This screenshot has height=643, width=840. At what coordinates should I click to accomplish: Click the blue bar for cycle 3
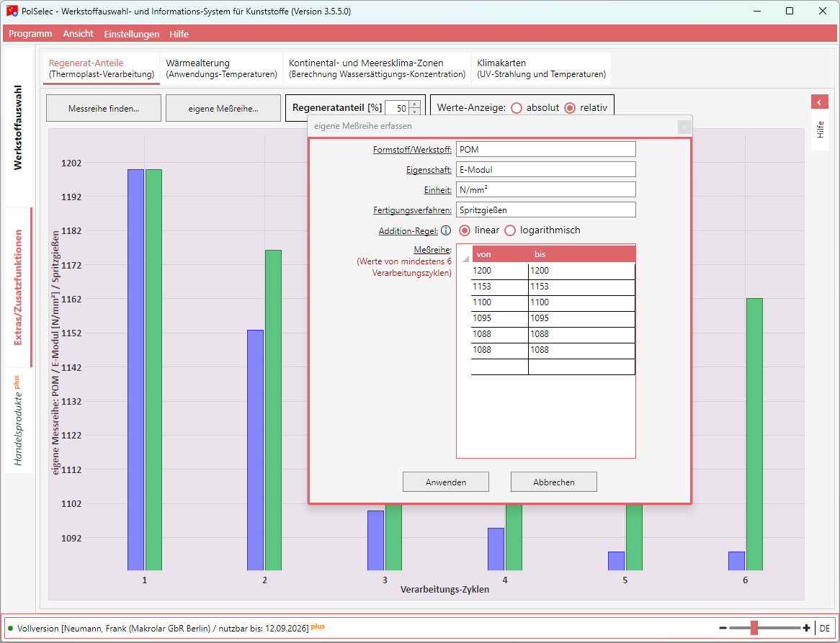(x=375, y=541)
